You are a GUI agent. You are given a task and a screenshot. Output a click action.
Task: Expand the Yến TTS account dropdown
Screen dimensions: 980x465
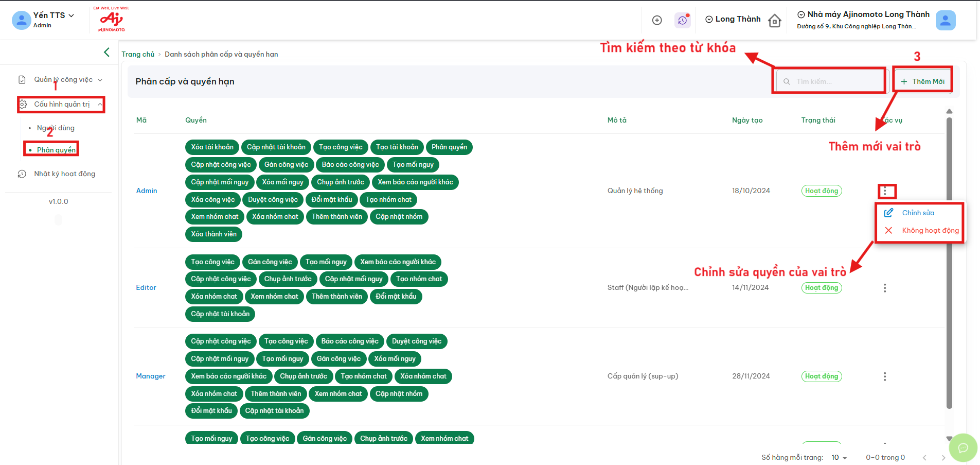click(x=71, y=15)
